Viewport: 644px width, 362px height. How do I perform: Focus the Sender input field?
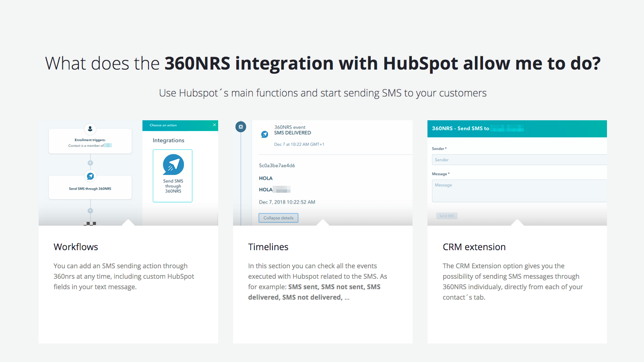[x=519, y=160]
